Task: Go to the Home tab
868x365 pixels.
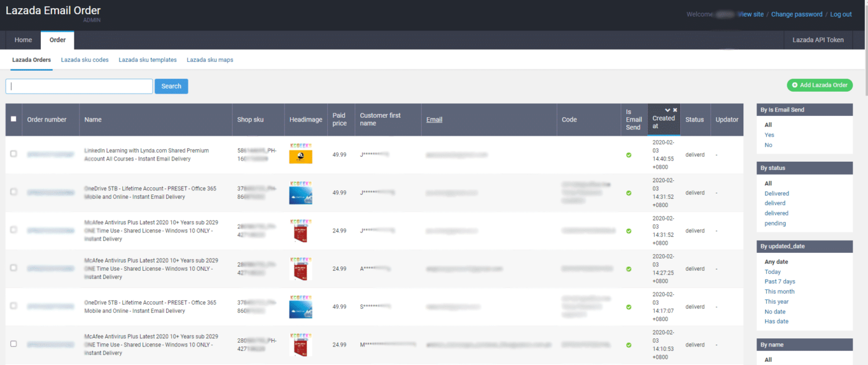Action: (x=24, y=40)
